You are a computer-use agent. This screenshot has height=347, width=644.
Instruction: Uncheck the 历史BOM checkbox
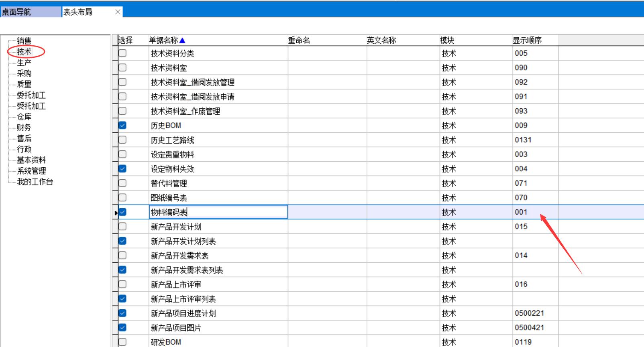coord(122,125)
